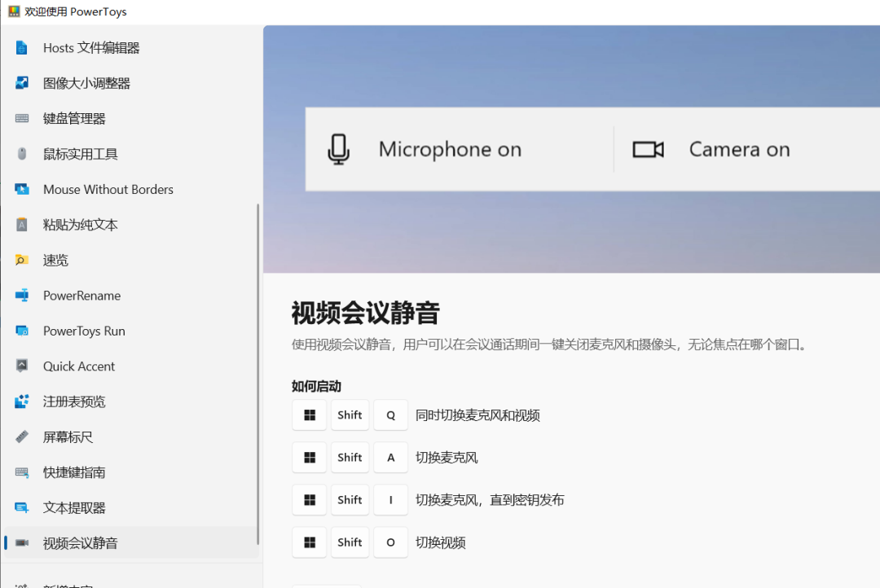Screen dimensions: 880x588
Task: Click the 视频会议静音 heading
Action: [x=365, y=313]
